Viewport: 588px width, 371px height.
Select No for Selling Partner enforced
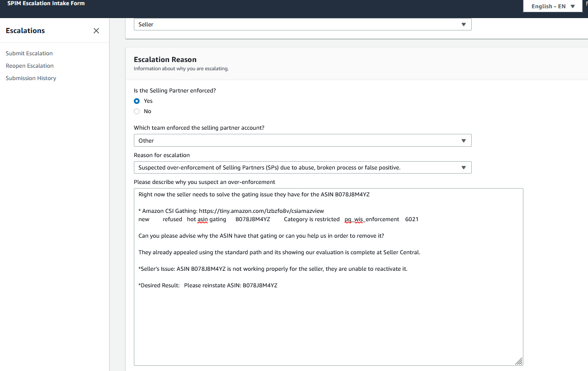click(x=137, y=112)
